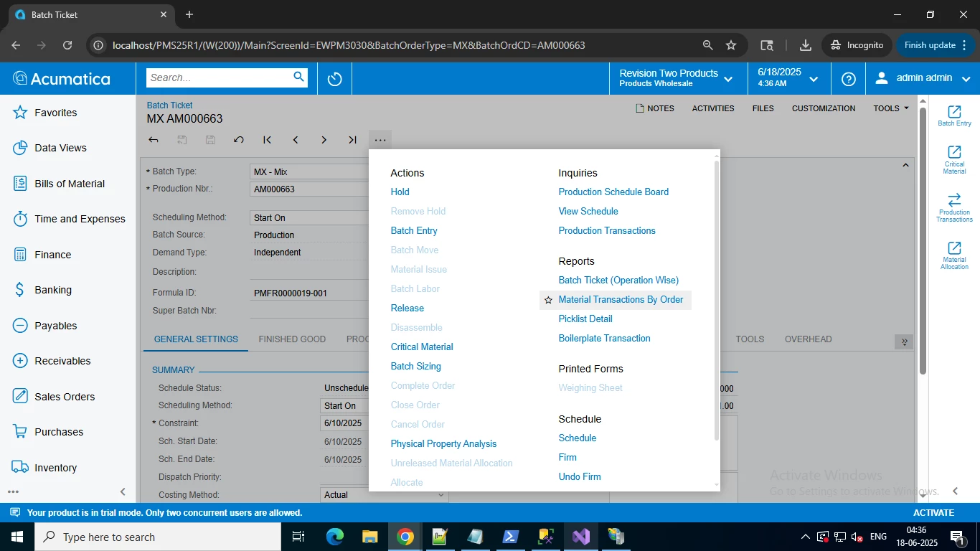Open Purchases cart icon in sidebar
980x551 pixels.
(20, 432)
